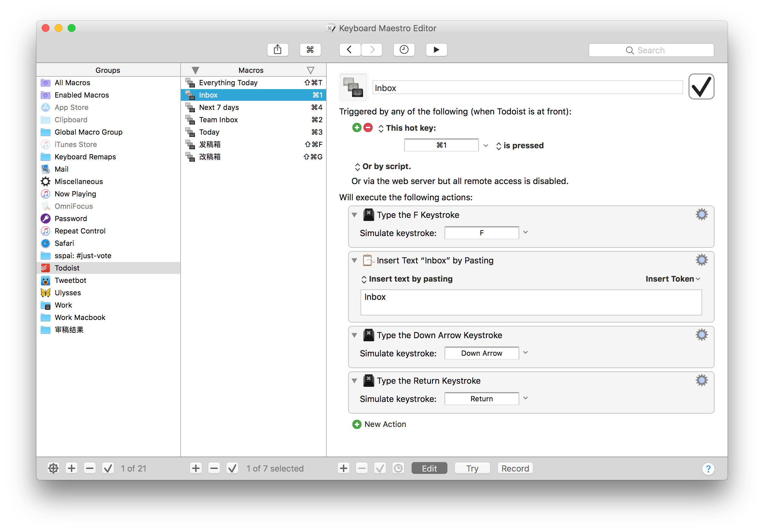Open the recent history clock icon

point(403,50)
